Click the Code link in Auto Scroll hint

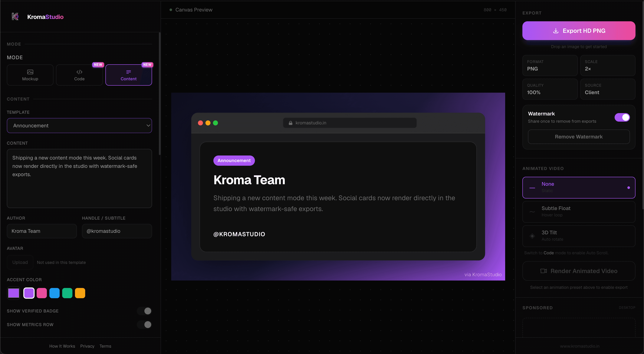(549, 253)
